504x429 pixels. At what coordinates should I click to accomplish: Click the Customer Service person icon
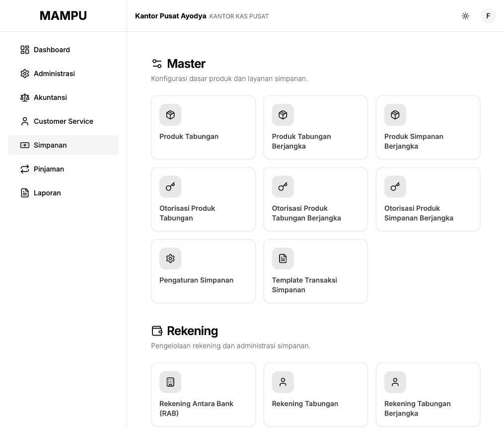[25, 121]
